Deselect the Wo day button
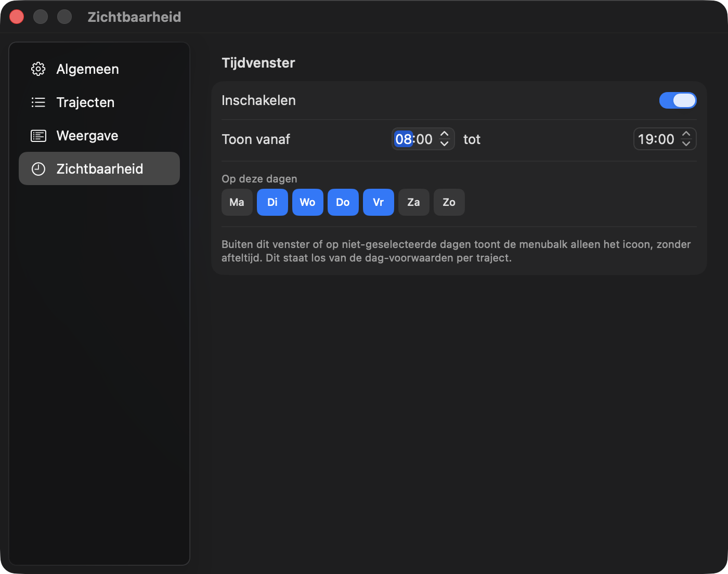This screenshot has width=728, height=574. click(308, 202)
